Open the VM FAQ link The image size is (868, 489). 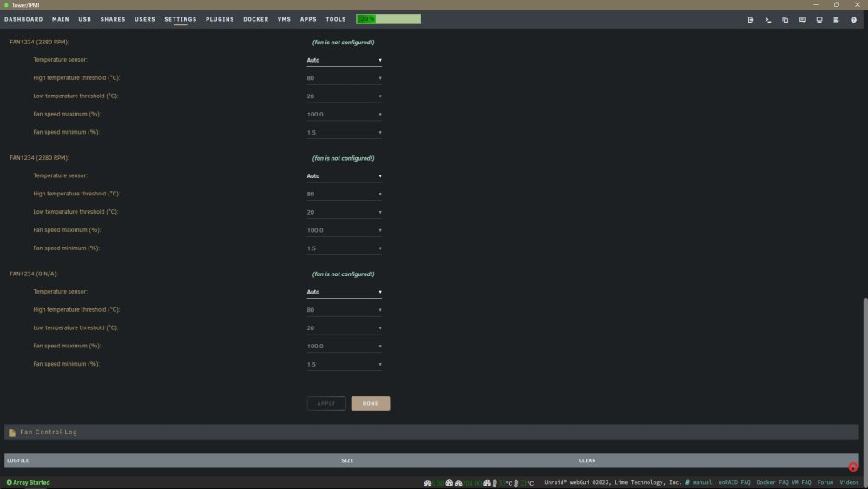tap(801, 482)
